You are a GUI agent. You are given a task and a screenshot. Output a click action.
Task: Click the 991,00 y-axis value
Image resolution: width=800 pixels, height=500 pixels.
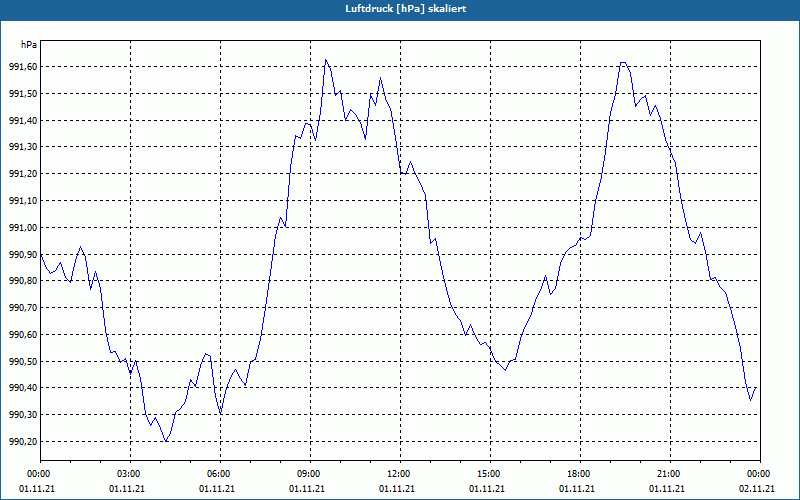coord(23,228)
